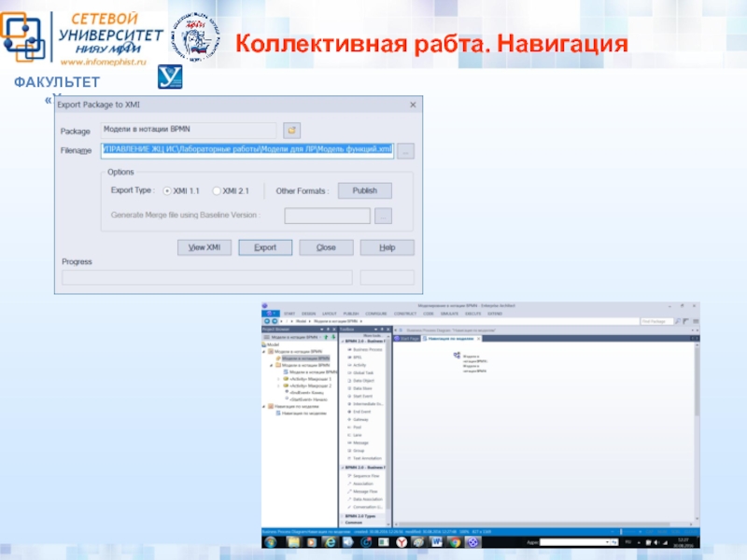Image resolution: width=747 pixels, height=560 pixels.
Task: Click the package browse icon next to Package field
Action: [291, 130]
